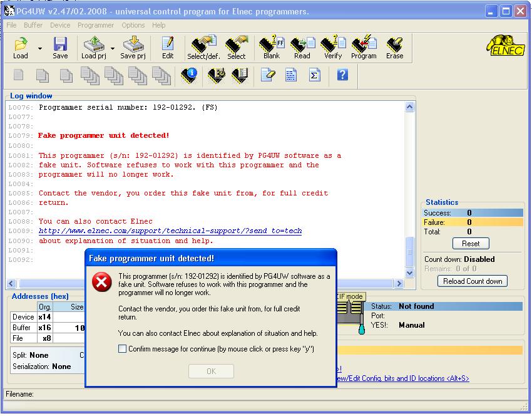Click the log horizontal scroll right arrow
Viewport: 532px width, 416px height.
pyautogui.click(x=399, y=283)
